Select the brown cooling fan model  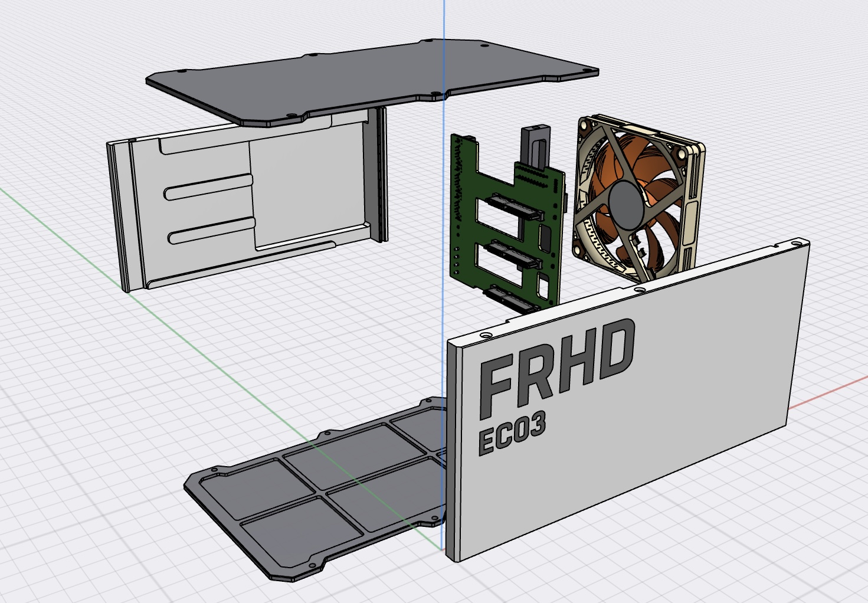point(638,198)
